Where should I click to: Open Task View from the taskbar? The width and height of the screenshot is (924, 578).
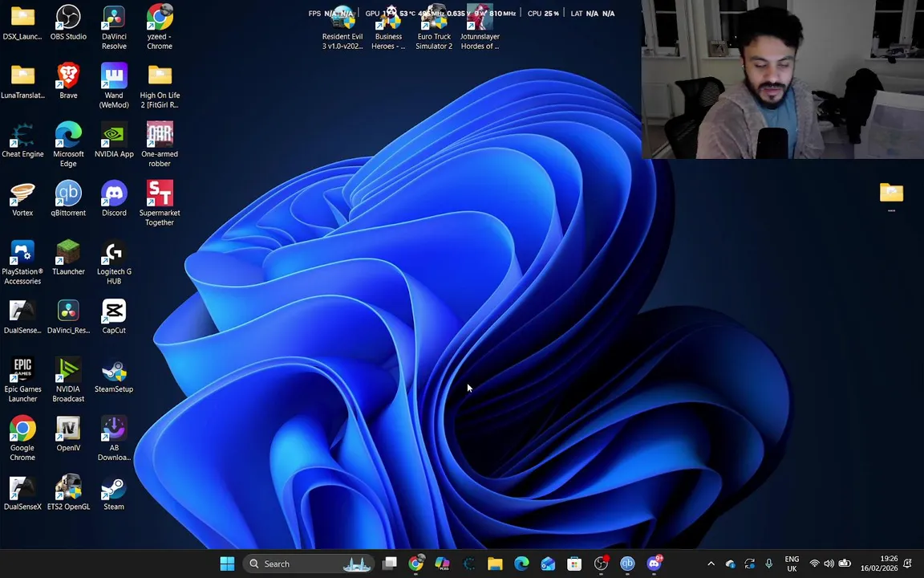coord(389,564)
